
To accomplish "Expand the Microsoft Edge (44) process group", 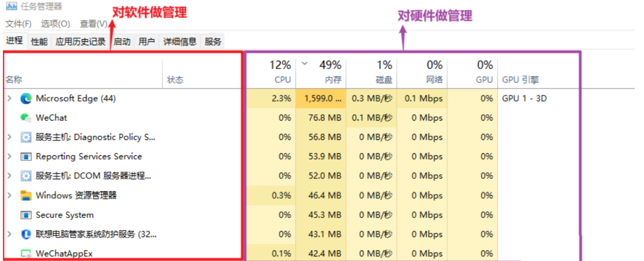I will click(9, 98).
